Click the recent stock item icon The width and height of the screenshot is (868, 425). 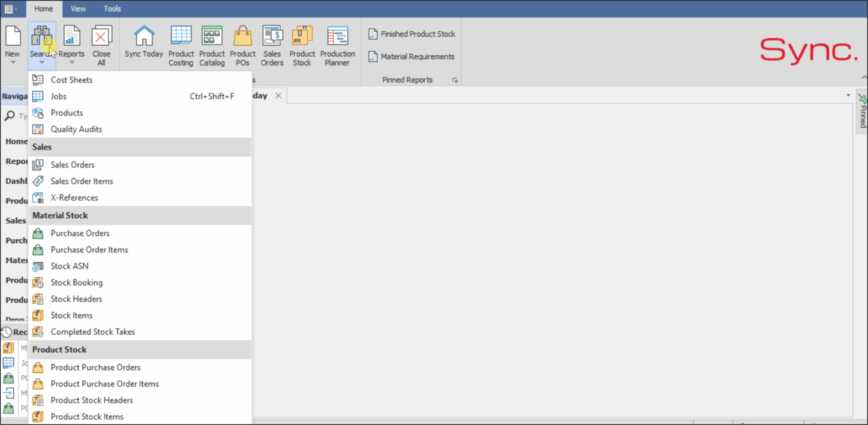click(9, 348)
